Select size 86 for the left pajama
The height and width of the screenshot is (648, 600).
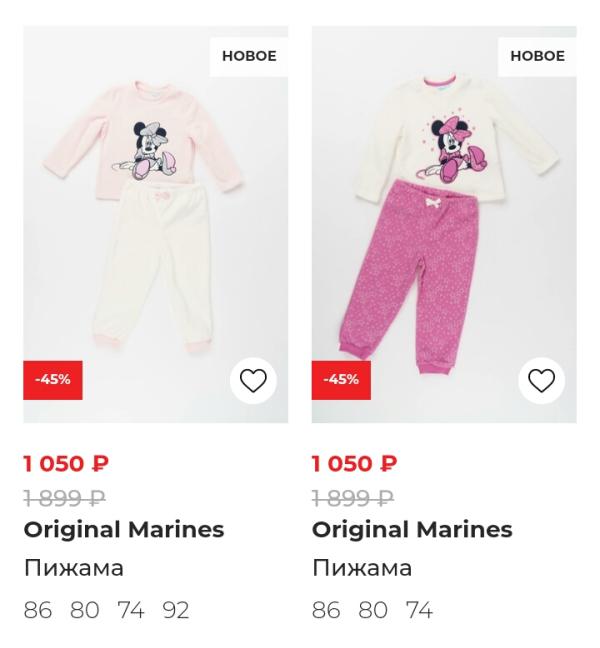coord(38,610)
